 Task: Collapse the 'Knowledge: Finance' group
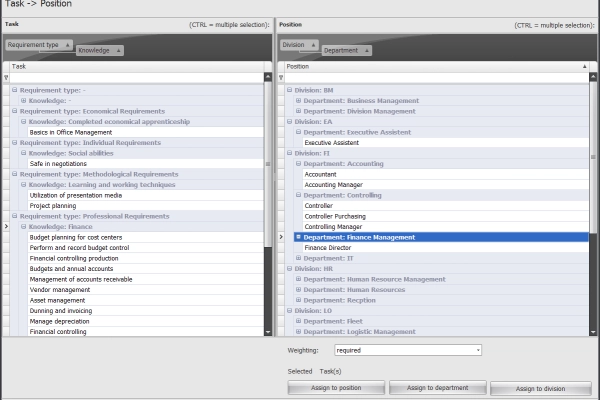23,227
